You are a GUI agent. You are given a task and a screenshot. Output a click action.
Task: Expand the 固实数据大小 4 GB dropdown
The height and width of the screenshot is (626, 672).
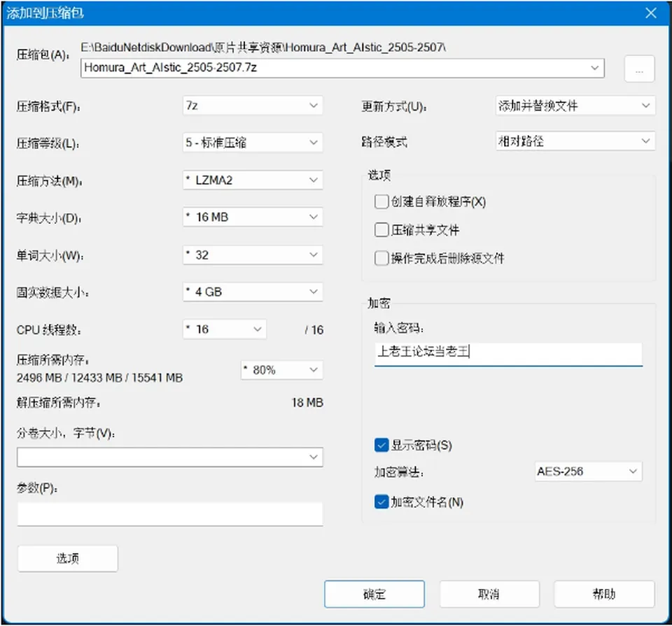(253, 292)
